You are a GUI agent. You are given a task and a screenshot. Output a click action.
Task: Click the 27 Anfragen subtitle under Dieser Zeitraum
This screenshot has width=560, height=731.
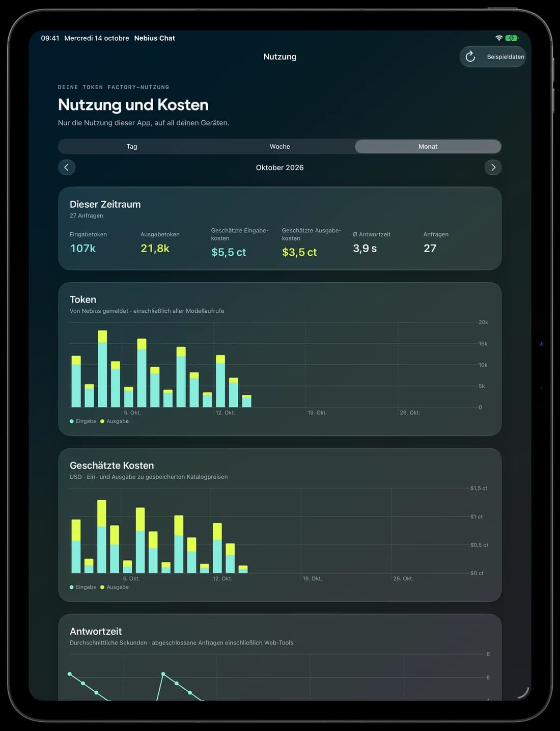87,215
